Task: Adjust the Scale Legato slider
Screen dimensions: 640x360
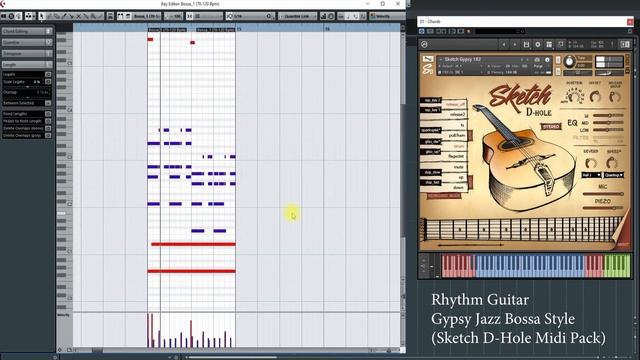Action: [28, 87]
